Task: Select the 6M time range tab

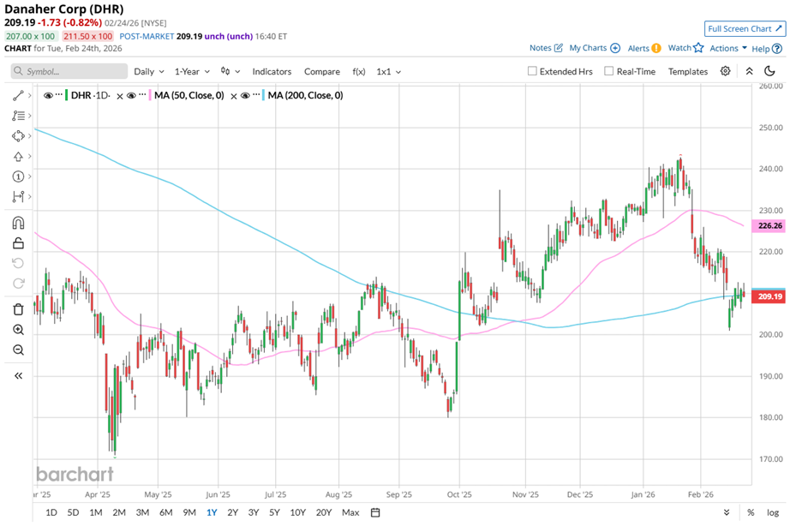Action: click(x=165, y=512)
